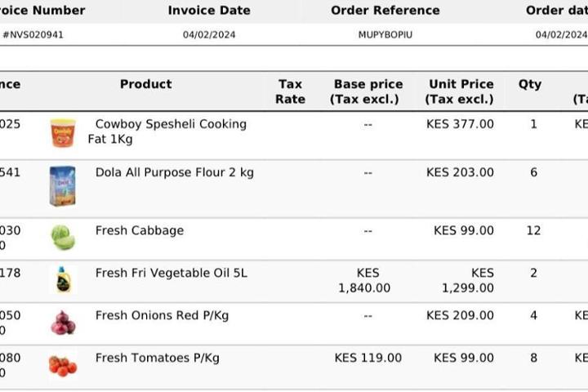This screenshot has width=588, height=392.
Task: Click the Dola flour package image
Action: tap(62, 186)
